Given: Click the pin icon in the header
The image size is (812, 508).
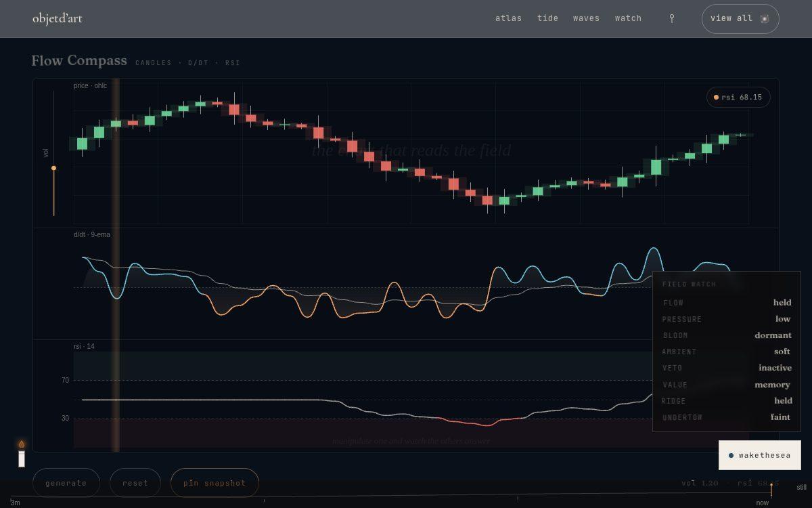Looking at the screenshot, I should (671, 19).
